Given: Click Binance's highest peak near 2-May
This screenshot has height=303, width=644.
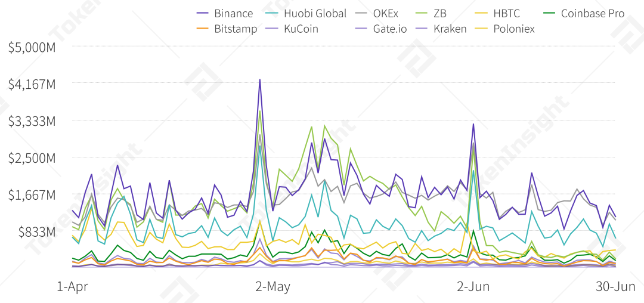Looking at the screenshot, I should (x=260, y=79).
